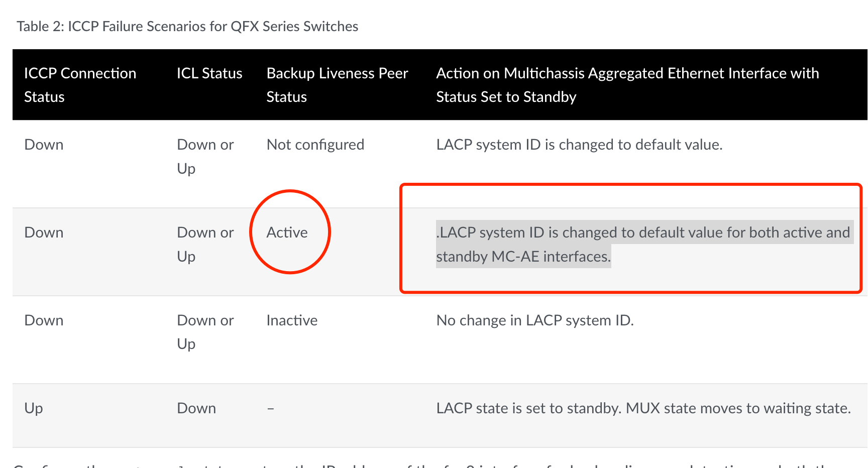Click the table caption 'Table 2: ICCP Failure Scenarios'
This screenshot has height=468, width=868.
(x=187, y=26)
